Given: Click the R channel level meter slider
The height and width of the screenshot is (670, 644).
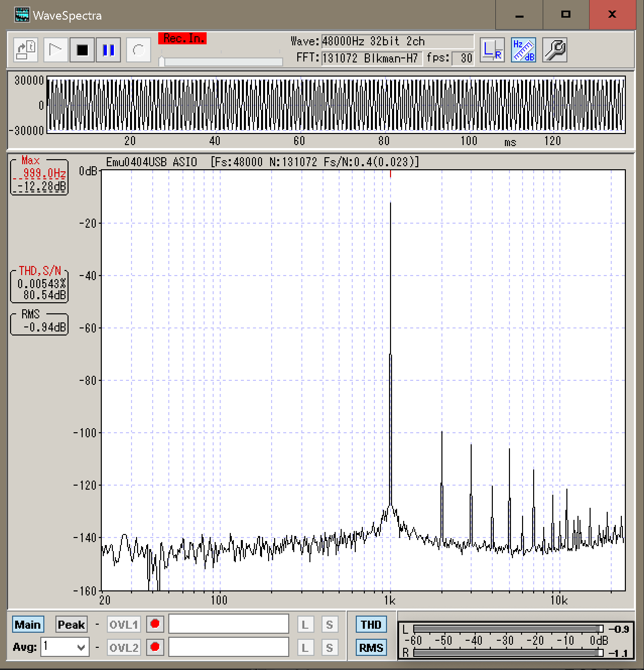Looking at the screenshot, I should pyautogui.click(x=508, y=652).
